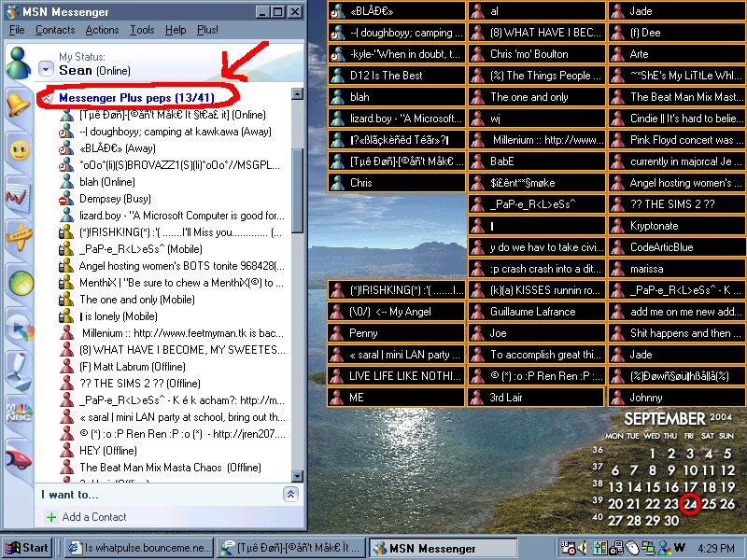Click away clock icon beside «BLÅÐ€» (Away)
This screenshot has width=747, height=560.
pyautogui.click(x=66, y=148)
